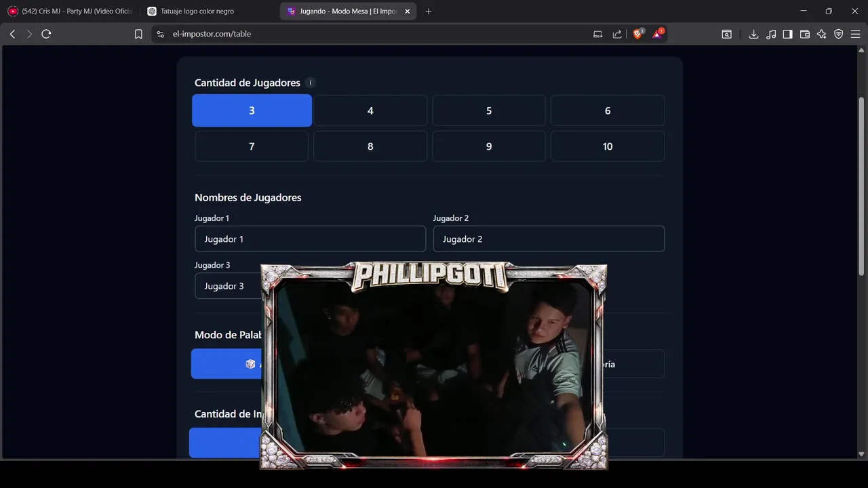
Task: Restore down the browser window
Action: pos(829,12)
